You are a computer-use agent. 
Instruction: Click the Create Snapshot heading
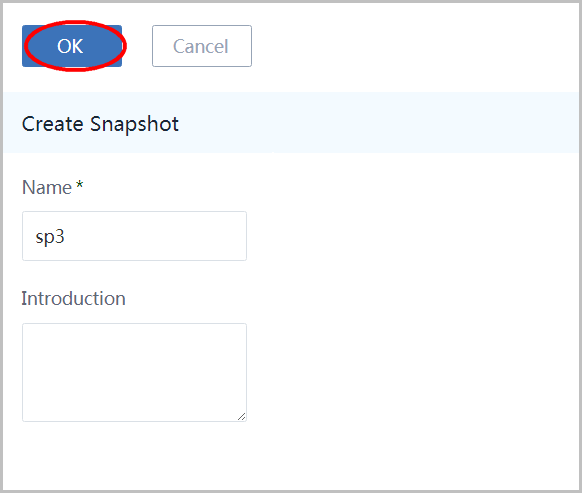[x=100, y=124]
